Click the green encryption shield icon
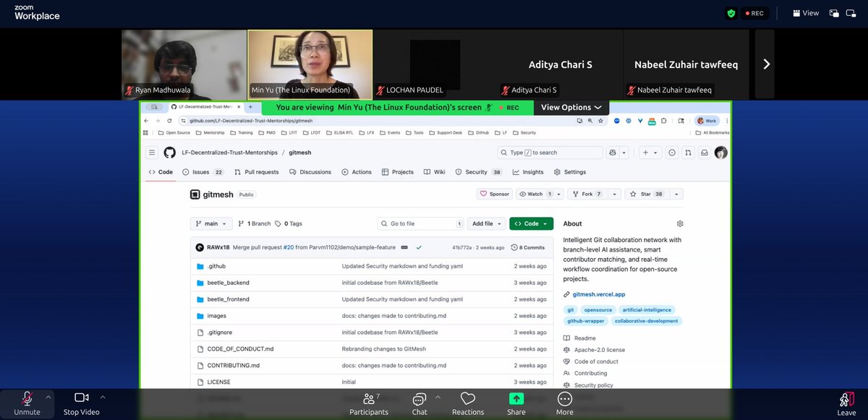 coord(731,13)
